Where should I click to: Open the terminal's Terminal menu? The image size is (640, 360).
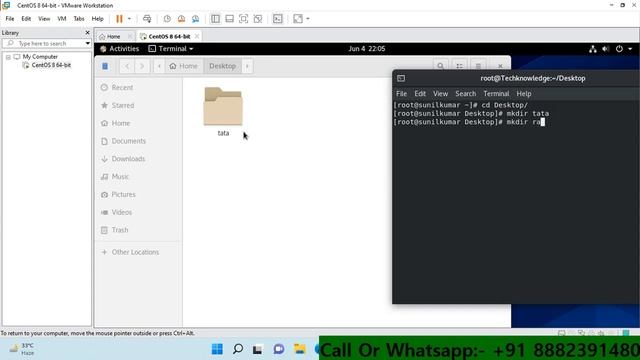[496, 94]
